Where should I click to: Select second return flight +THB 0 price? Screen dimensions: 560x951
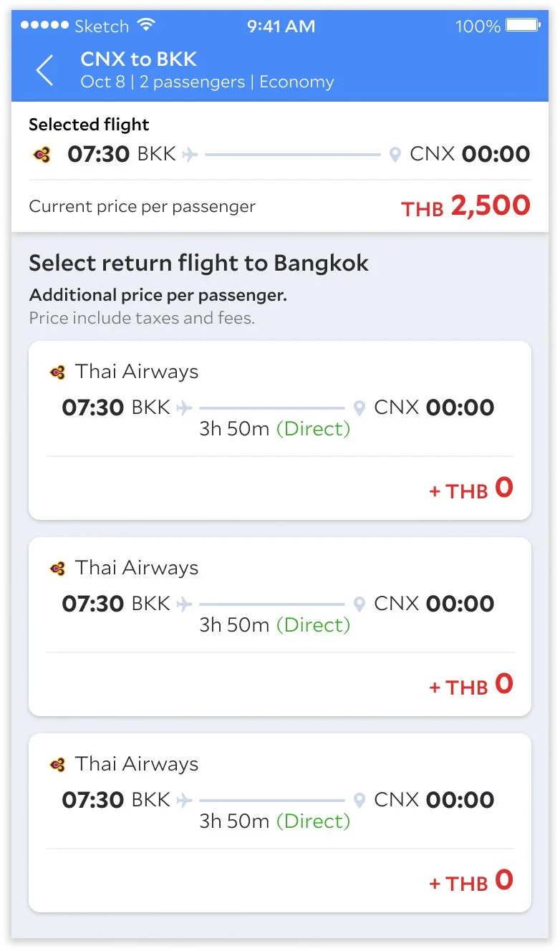click(471, 685)
